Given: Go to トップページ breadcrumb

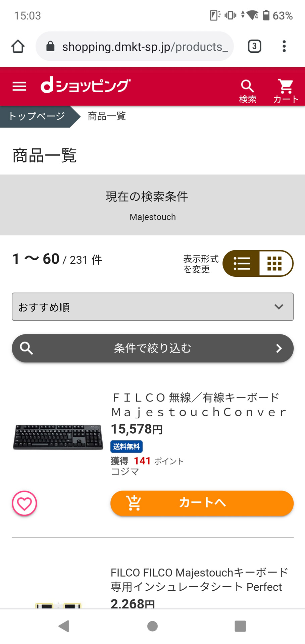Looking at the screenshot, I should point(37,116).
